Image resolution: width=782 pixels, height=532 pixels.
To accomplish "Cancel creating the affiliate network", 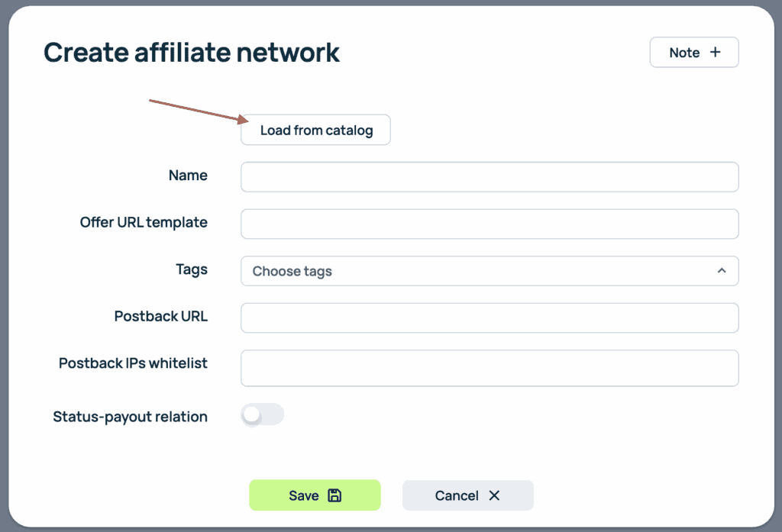I will point(467,495).
